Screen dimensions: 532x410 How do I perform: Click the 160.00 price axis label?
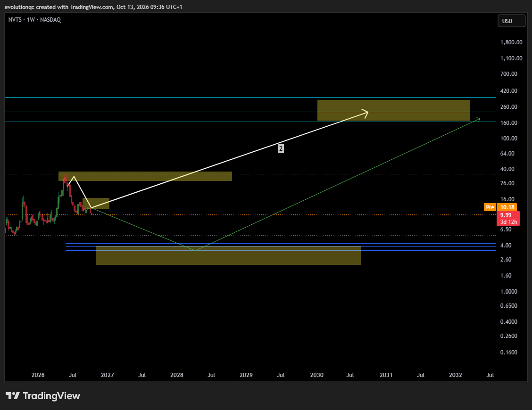coord(509,123)
